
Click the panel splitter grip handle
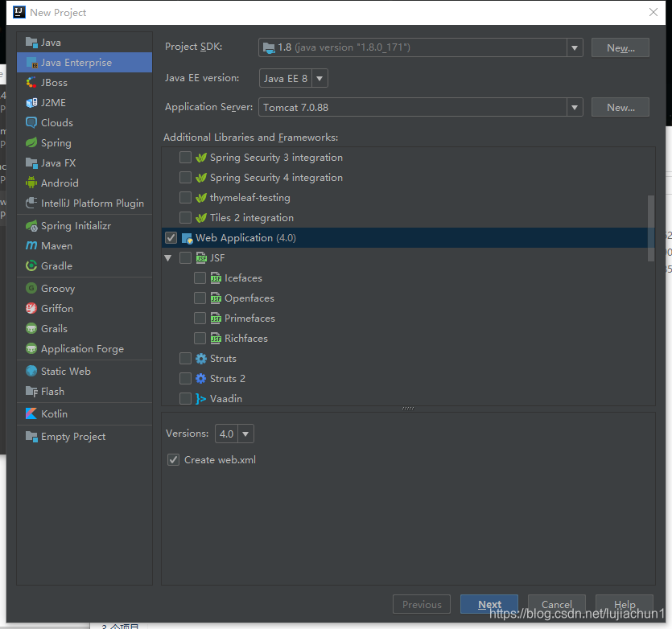tap(408, 409)
